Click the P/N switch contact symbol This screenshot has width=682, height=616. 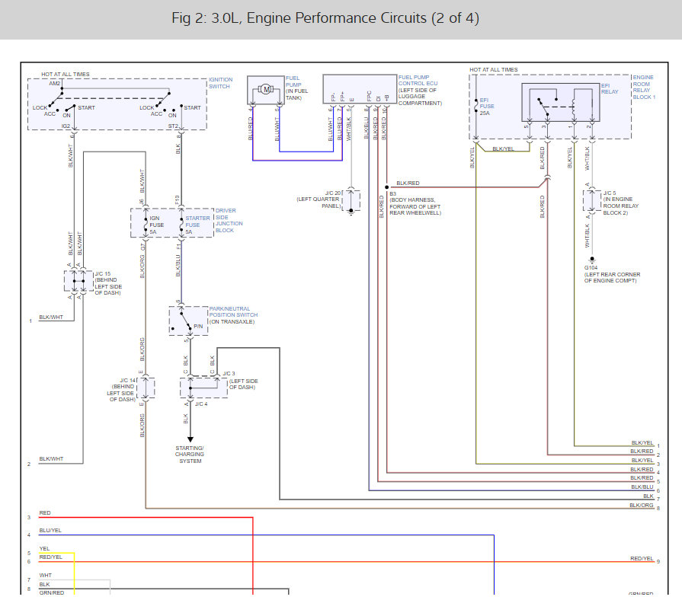[x=184, y=321]
